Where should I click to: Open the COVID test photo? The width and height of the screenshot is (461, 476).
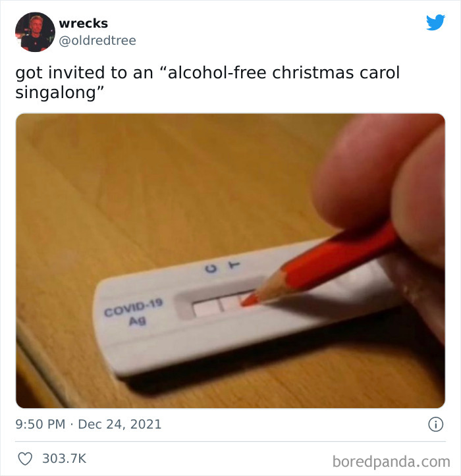point(230,261)
